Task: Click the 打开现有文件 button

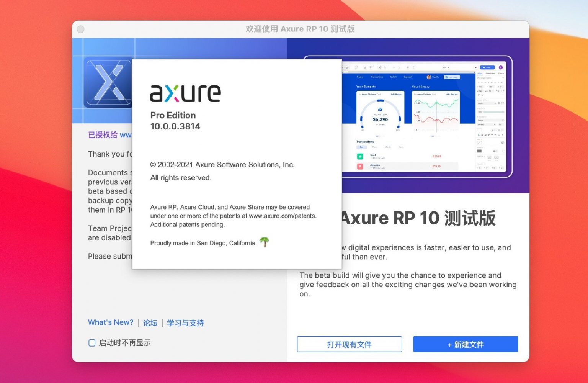Action: pos(349,344)
